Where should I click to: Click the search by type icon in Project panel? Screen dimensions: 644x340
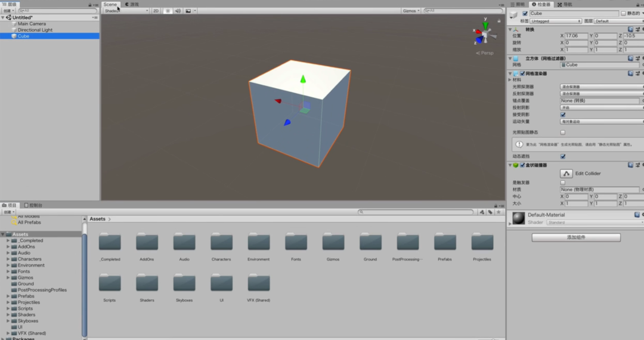pos(482,212)
